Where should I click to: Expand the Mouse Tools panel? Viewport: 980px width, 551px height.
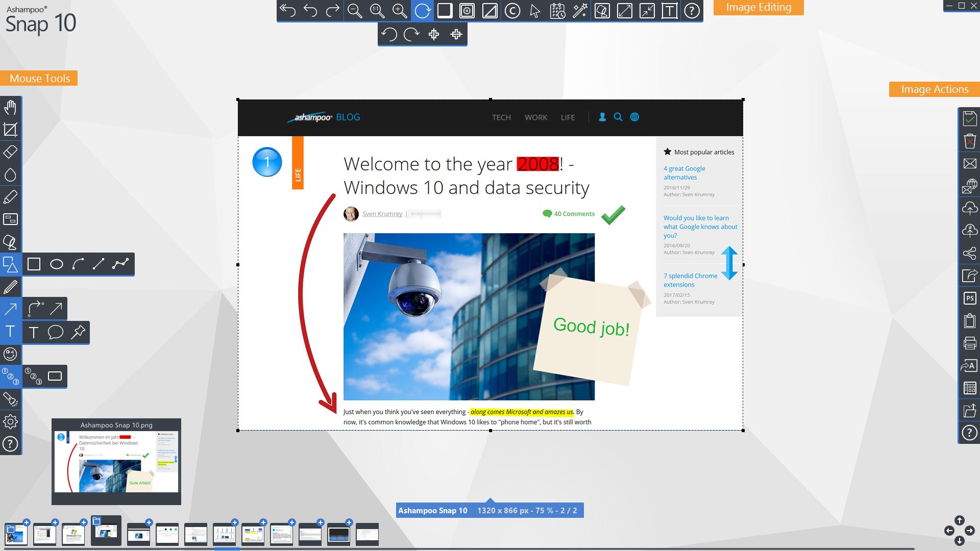click(40, 78)
